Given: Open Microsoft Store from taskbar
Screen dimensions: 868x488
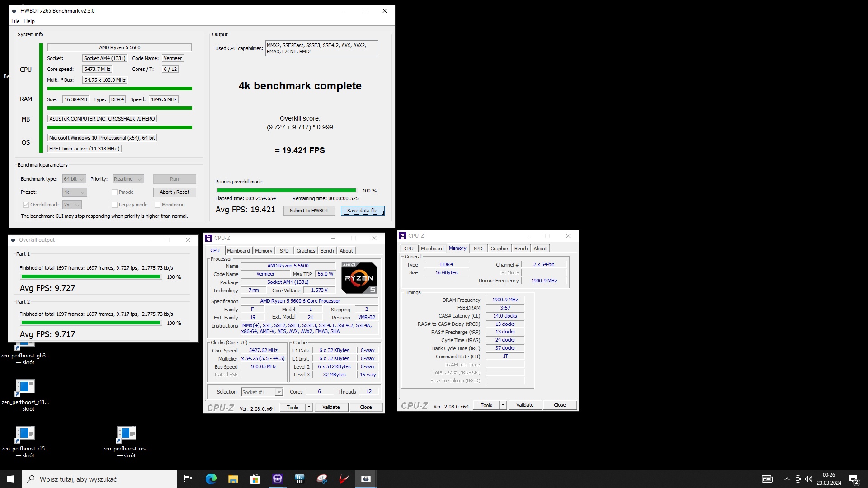Looking at the screenshot, I should [255, 479].
